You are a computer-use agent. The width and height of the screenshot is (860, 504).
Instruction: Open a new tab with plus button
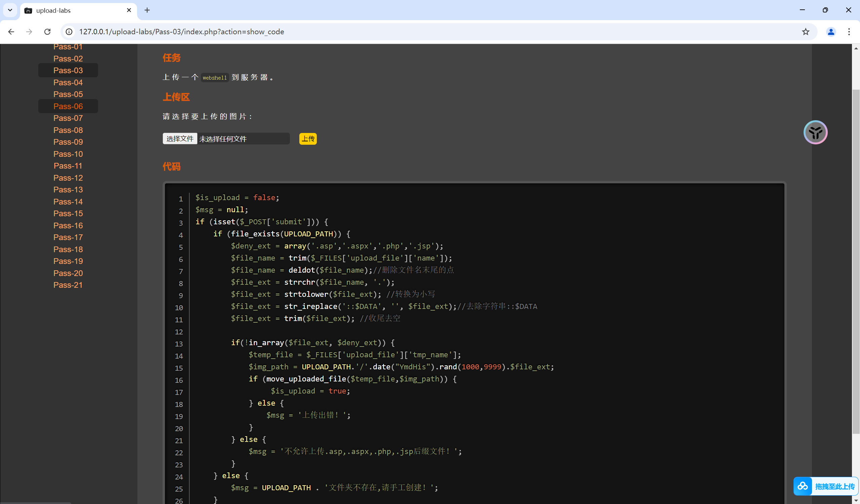pyautogui.click(x=147, y=10)
